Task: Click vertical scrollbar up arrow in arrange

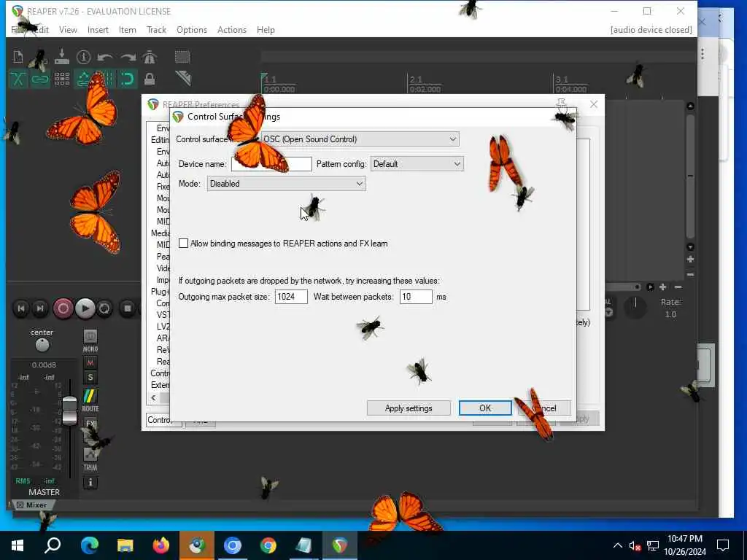Action: 690,106
